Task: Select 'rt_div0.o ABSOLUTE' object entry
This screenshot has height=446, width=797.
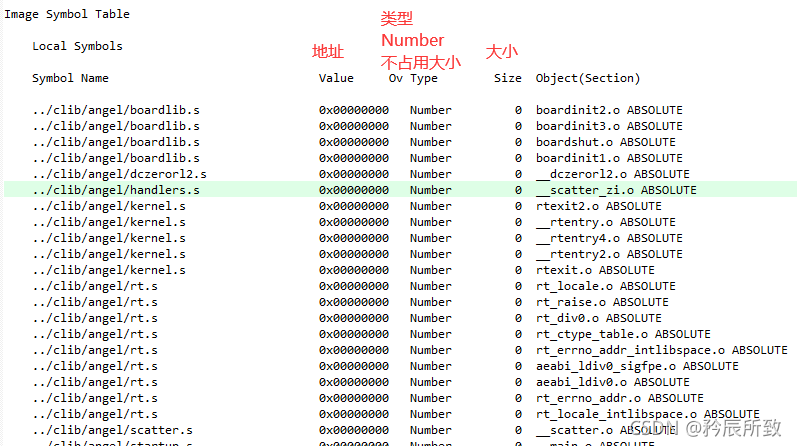Action: (599, 318)
